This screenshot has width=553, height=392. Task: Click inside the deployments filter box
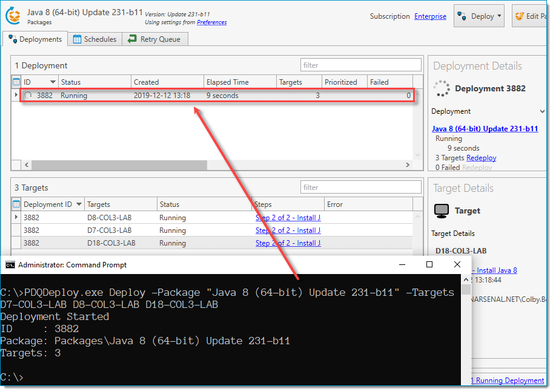[x=360, y=65]
